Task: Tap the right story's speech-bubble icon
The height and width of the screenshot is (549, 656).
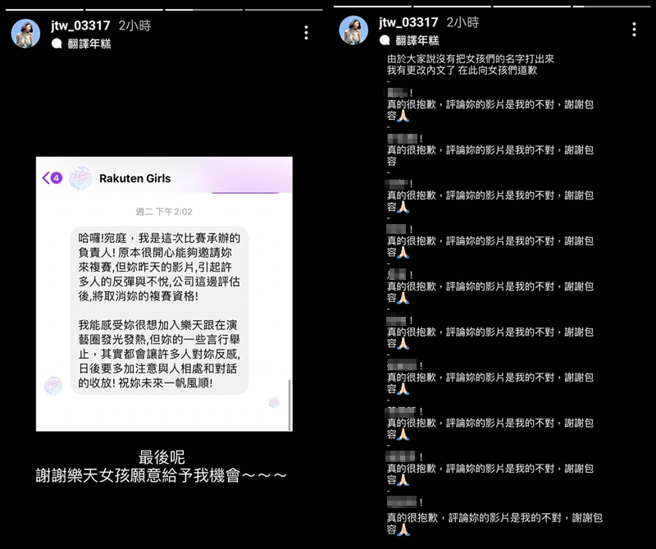Action: pos(385,40)
